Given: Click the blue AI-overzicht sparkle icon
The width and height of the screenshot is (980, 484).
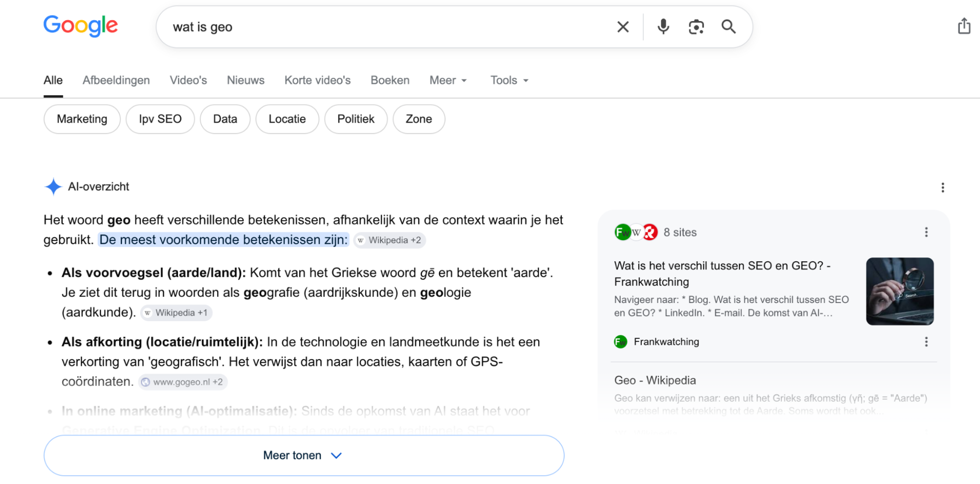Looking at the screenshot, I should (53, 187).
